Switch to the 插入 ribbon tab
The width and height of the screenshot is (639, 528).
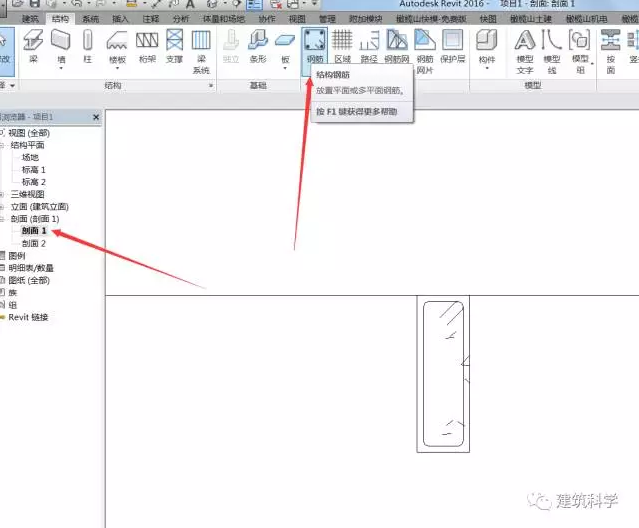[120, 19]
